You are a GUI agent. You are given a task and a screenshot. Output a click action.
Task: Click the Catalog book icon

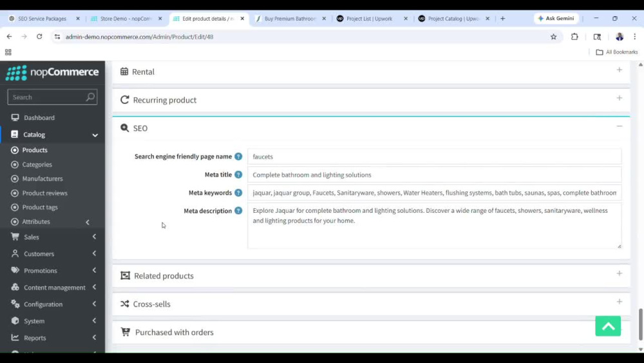(x=14, y=134)
